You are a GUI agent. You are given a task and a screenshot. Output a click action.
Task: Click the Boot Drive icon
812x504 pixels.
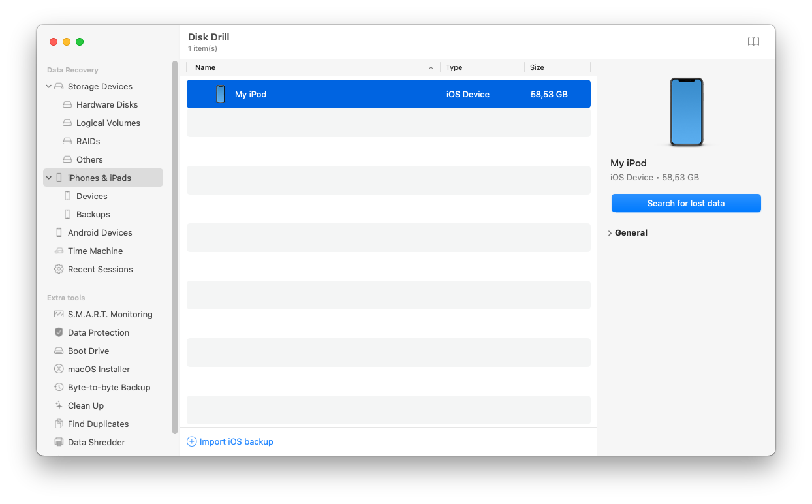point(59,351)
